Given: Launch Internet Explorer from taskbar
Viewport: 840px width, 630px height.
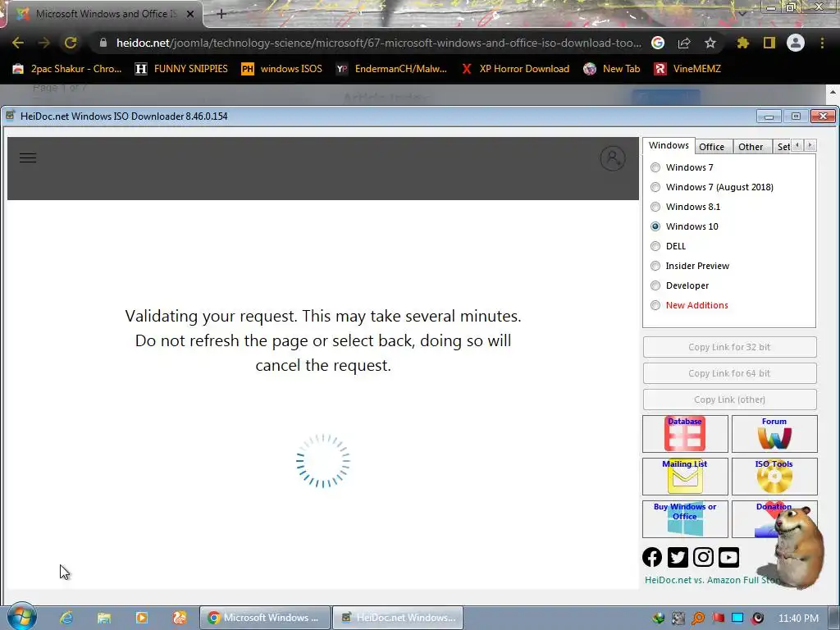Looking at the screenshot, I should (66, 618).
